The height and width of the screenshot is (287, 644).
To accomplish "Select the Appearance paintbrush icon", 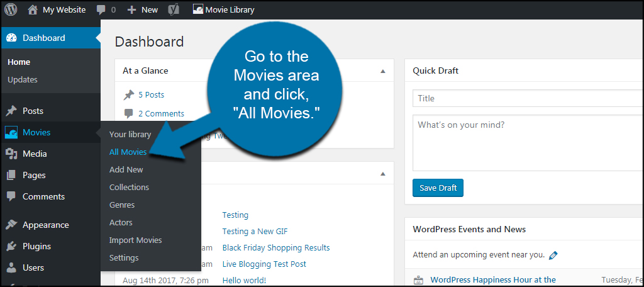I will point(11,225).
